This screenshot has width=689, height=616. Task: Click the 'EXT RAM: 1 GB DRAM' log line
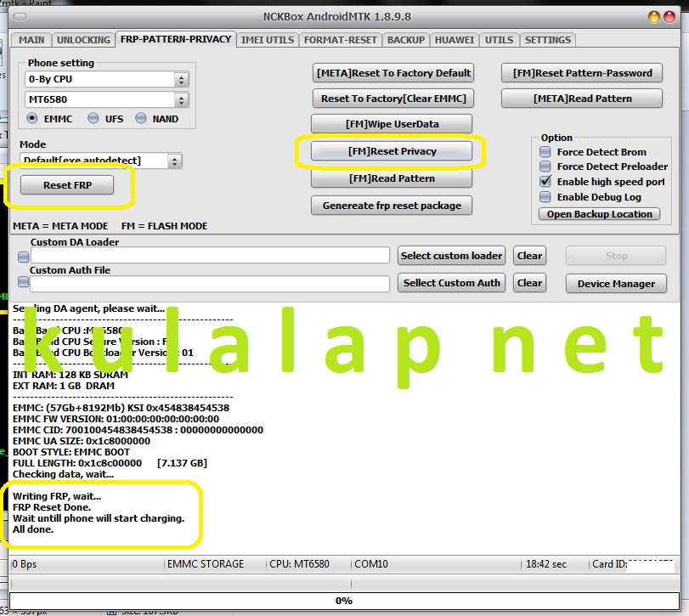pyautogui.click(x=63, y=386)
